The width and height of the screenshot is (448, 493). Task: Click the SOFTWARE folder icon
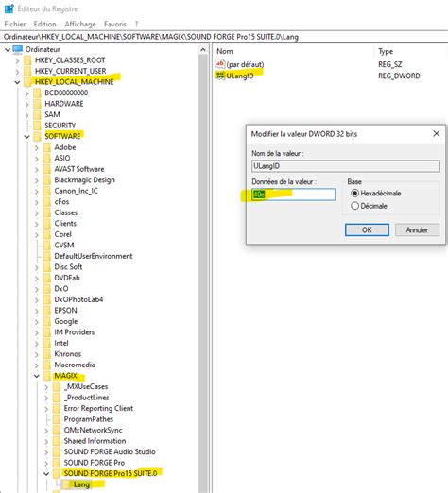(37, 136)
